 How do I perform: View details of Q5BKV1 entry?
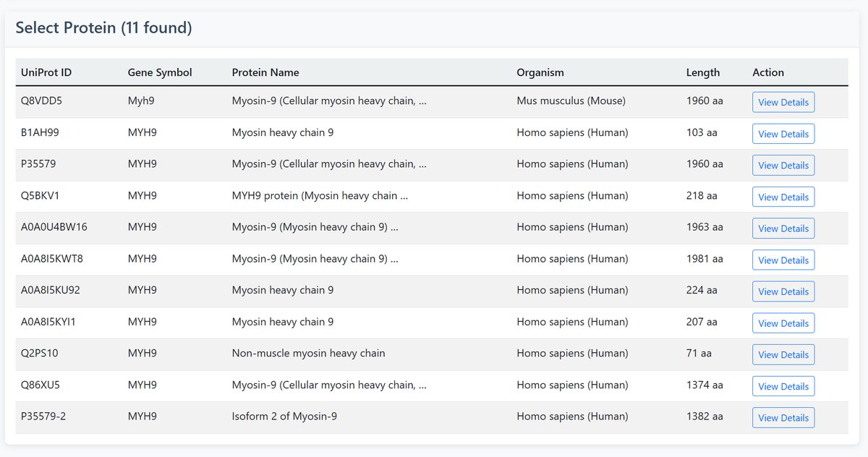coord(783,197)
